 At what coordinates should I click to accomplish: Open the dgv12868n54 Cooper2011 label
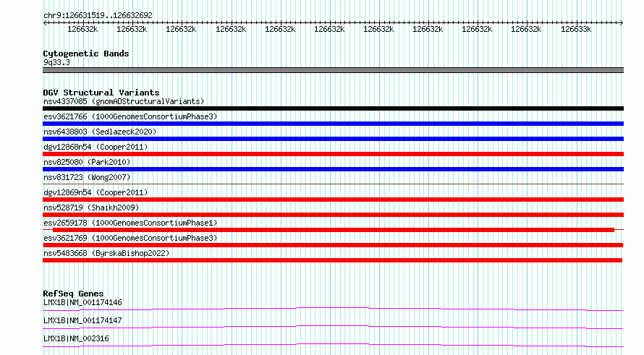(96, 147)
